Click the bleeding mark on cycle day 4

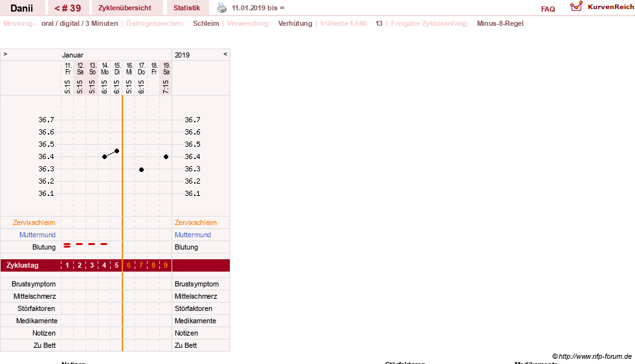click(x=104, y=244)
